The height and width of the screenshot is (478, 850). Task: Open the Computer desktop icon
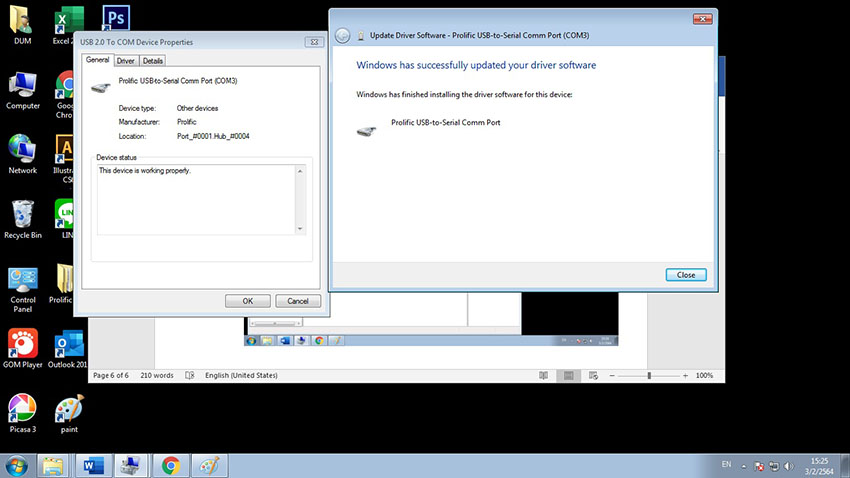coord(22,90)
